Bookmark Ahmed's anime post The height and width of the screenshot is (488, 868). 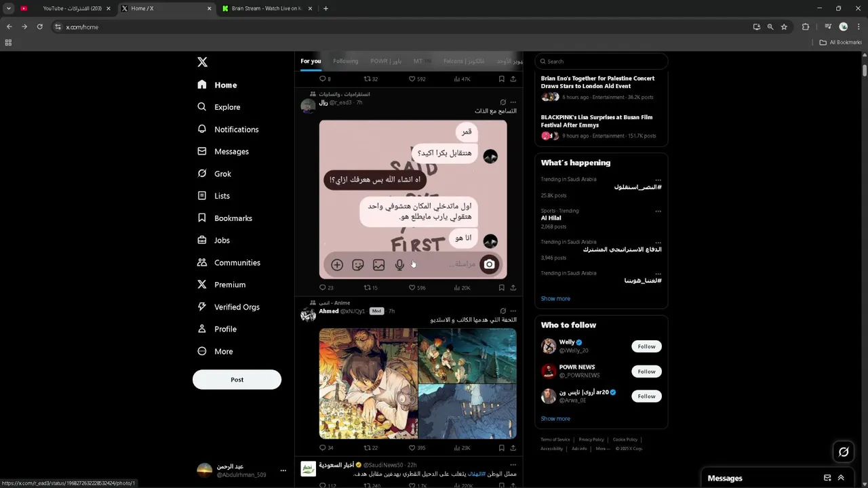pos(501,447)
